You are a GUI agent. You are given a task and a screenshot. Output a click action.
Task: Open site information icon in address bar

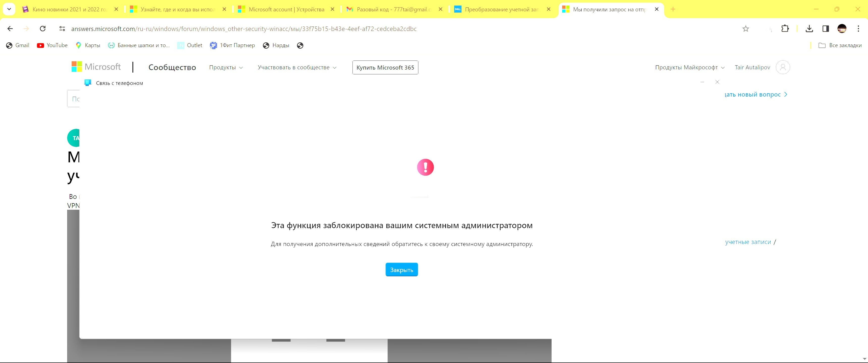point(62,29)
